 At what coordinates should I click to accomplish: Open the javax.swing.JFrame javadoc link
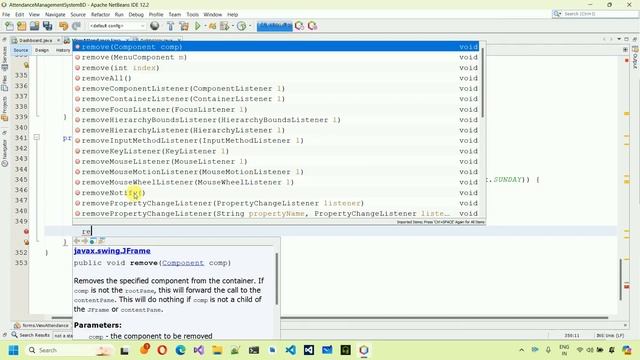click(112, 251)
